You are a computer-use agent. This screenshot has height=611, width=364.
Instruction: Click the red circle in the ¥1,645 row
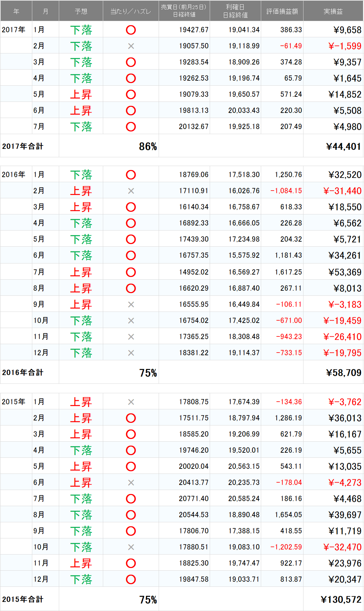tap(131, 78)
